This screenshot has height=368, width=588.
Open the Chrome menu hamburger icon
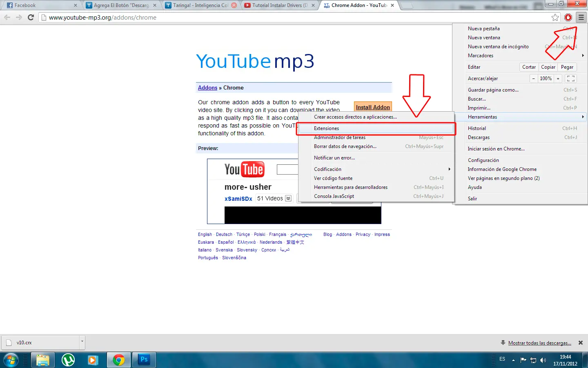click(581, 17)
